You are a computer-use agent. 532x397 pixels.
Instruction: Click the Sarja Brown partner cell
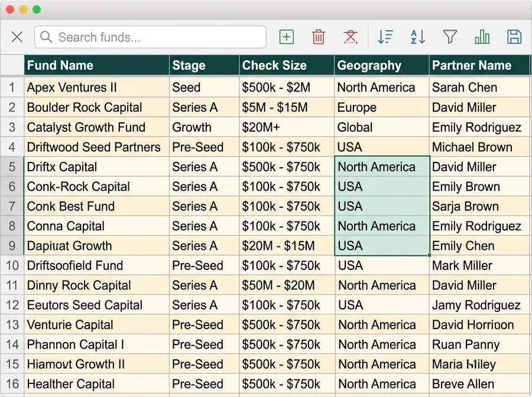pyautogui.click(x=479, y=206)
